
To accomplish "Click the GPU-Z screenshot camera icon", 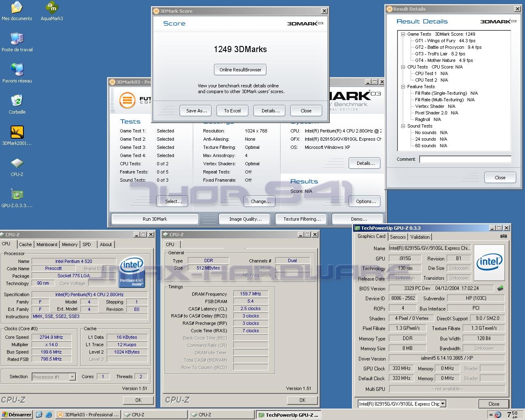I will (504, 236).
